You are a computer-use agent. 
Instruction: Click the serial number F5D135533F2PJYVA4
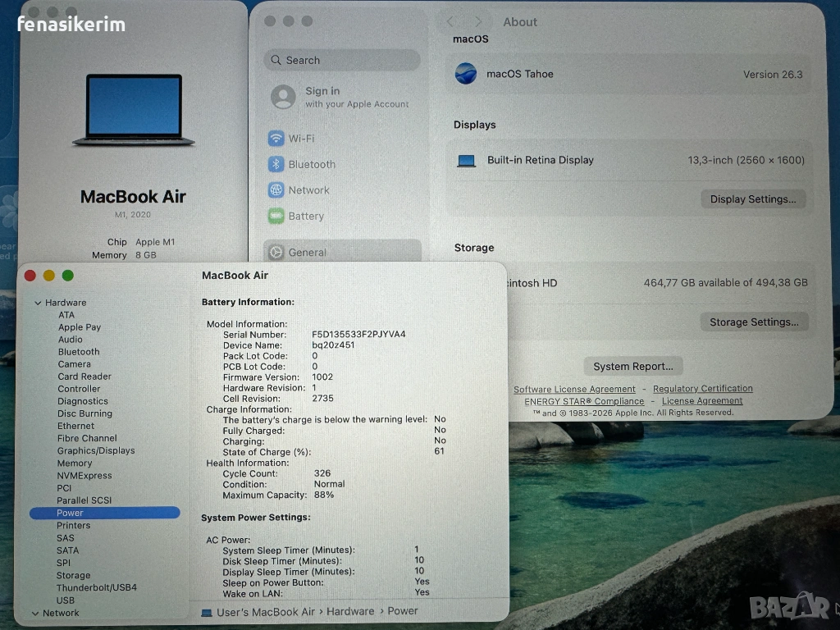coord(358,335)
